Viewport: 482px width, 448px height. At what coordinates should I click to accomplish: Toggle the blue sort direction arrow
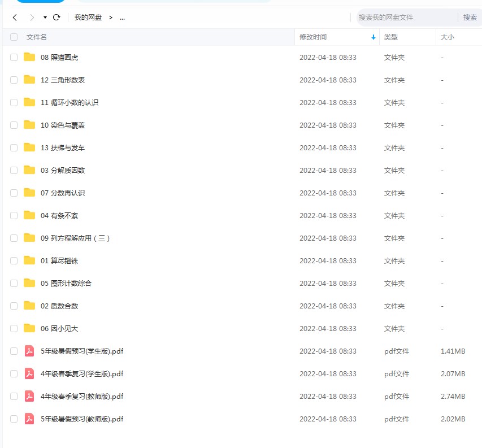(374, 37)
